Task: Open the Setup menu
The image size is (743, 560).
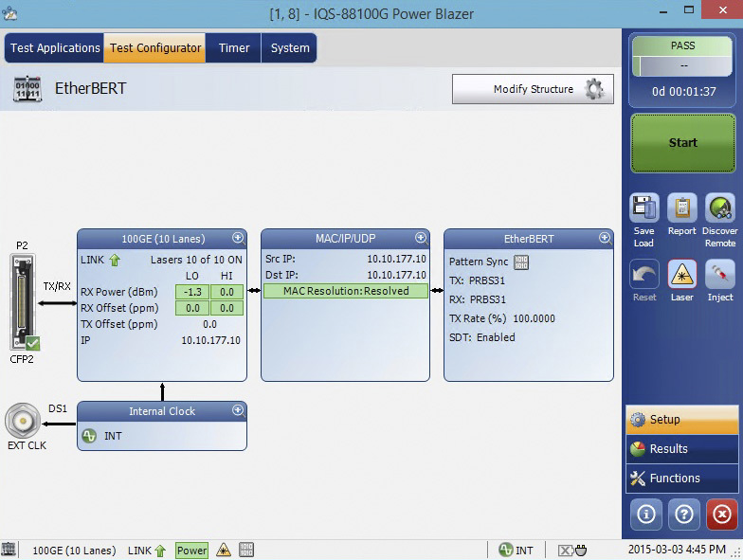Action: point(682,419)
